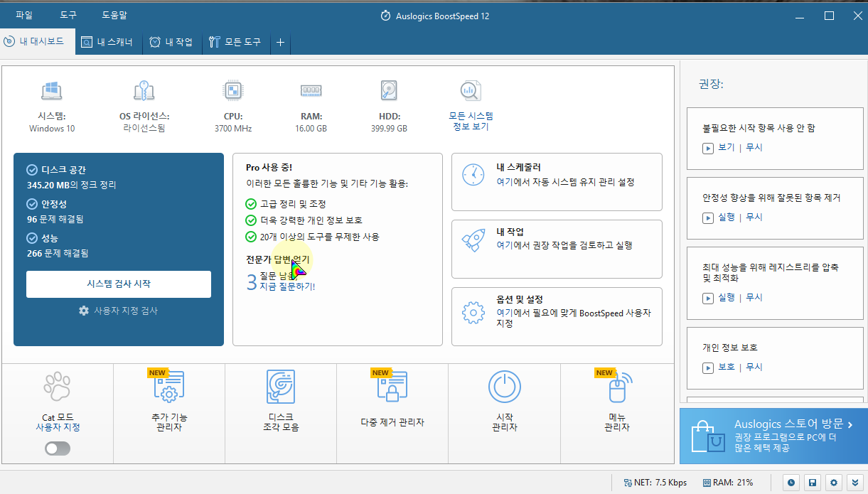
Task: Click the shopping bag store icon
Action: coord(707,435)
